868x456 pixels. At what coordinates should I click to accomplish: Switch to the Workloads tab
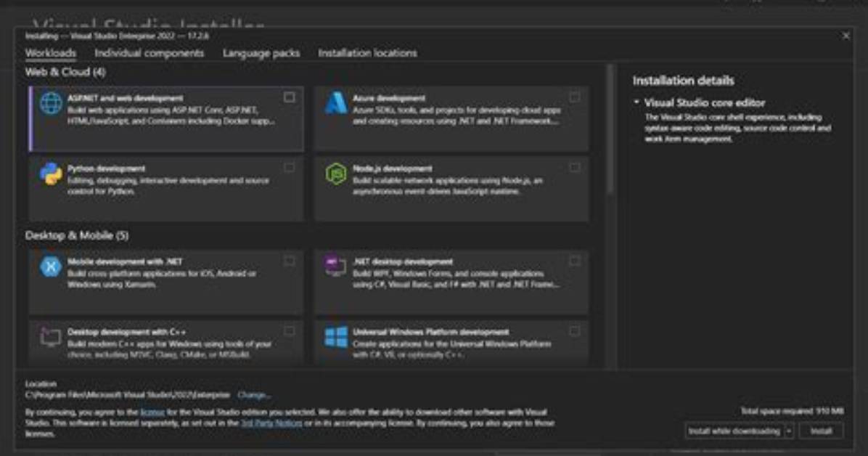pos(50,53)
